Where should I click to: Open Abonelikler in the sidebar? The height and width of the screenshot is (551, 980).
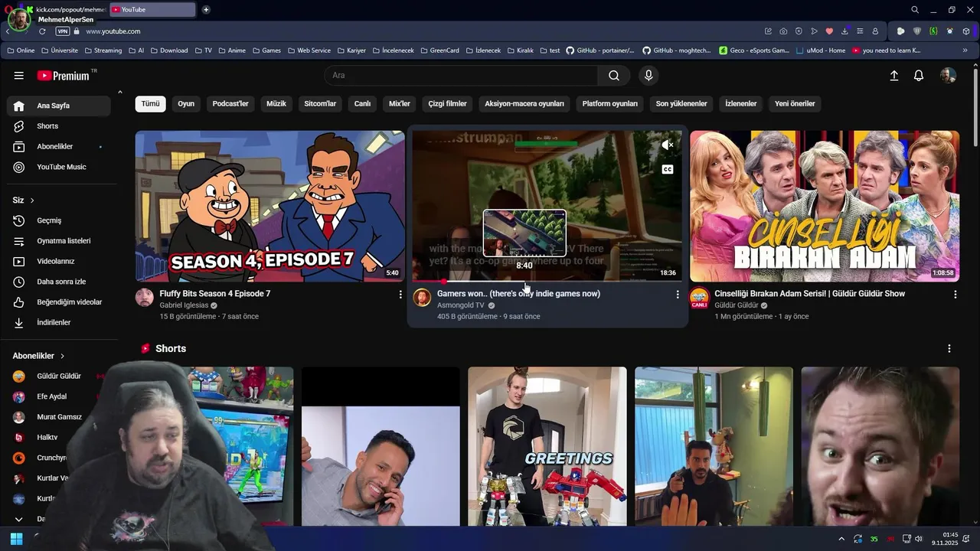coord(58,146)
